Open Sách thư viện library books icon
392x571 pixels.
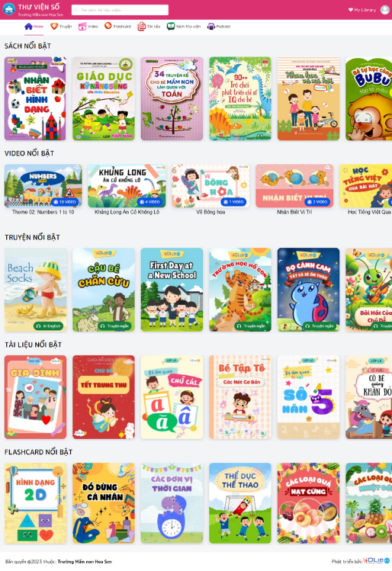coord(171,26)
